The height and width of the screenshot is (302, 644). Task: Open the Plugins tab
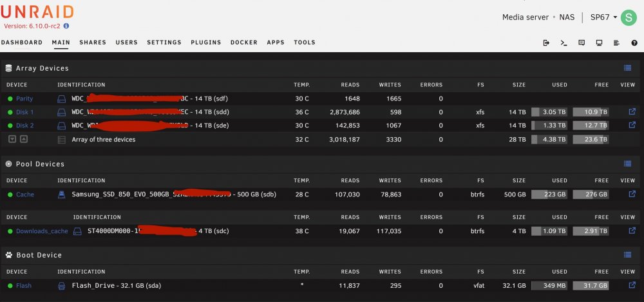(206, 42)
